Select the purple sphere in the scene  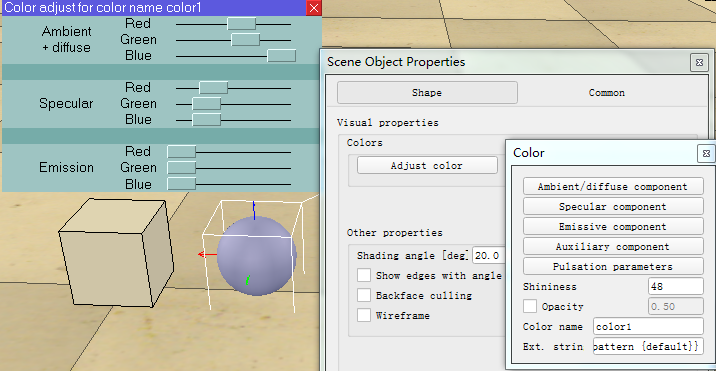(x=257, y=256)
